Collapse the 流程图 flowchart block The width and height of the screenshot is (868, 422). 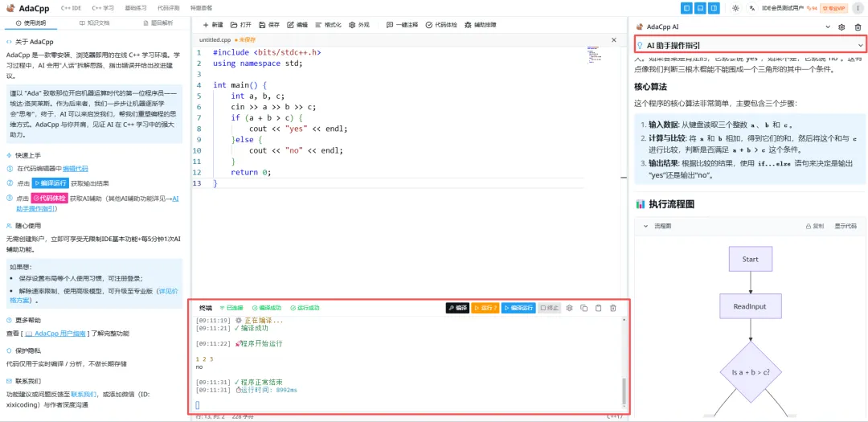point(645,226)
